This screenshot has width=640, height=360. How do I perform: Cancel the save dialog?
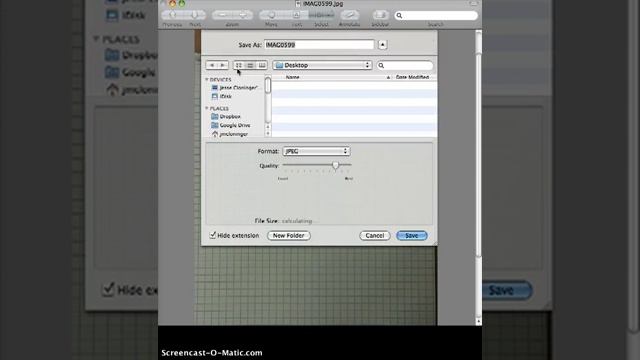point(375,236)
